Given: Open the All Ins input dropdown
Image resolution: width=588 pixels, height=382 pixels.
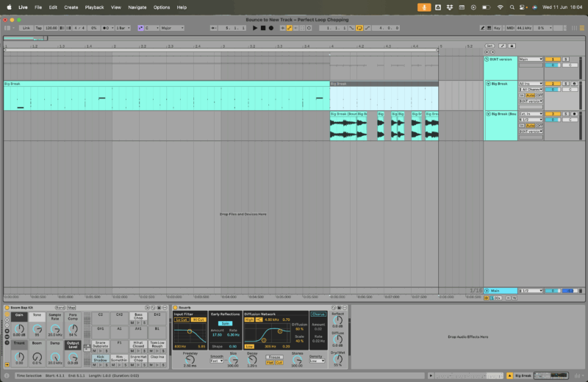Looking at the screenshot, I should [x=530, y=84].
